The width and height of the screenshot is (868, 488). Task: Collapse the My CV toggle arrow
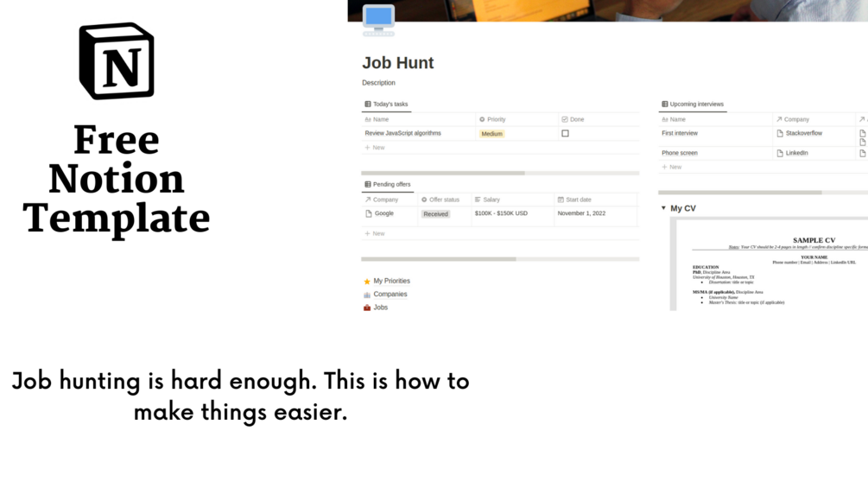point(663,208)
